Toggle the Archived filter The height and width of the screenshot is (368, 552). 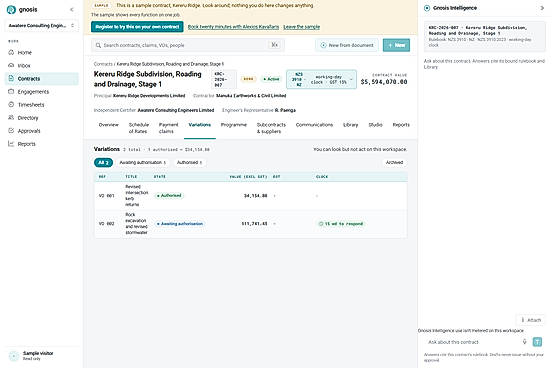click(x=394, y=162)
